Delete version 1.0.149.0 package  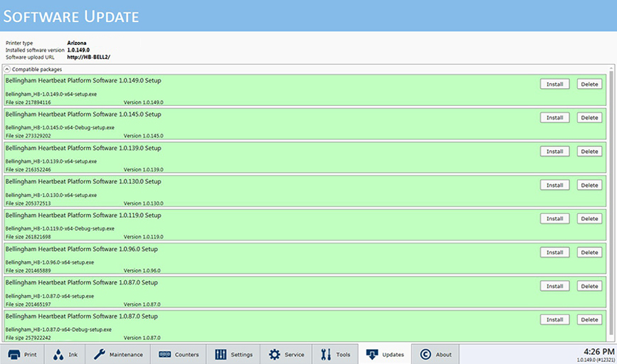[x=589, y=84]
